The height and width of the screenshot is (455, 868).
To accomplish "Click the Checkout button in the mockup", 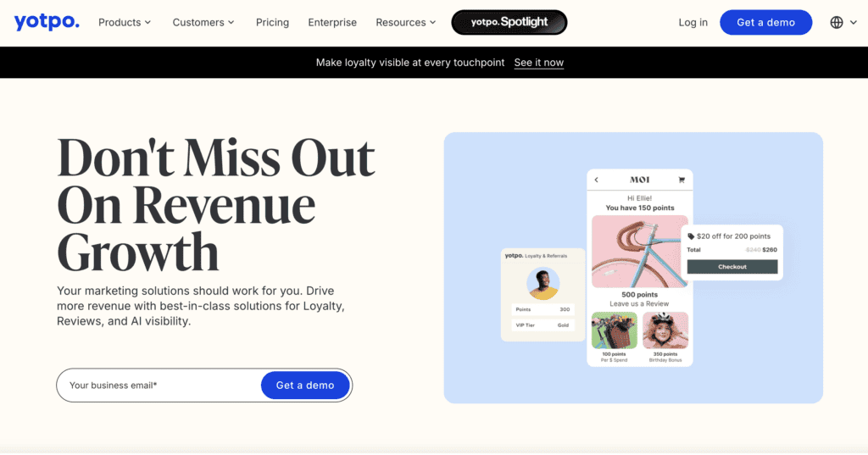I will [732, 267].
